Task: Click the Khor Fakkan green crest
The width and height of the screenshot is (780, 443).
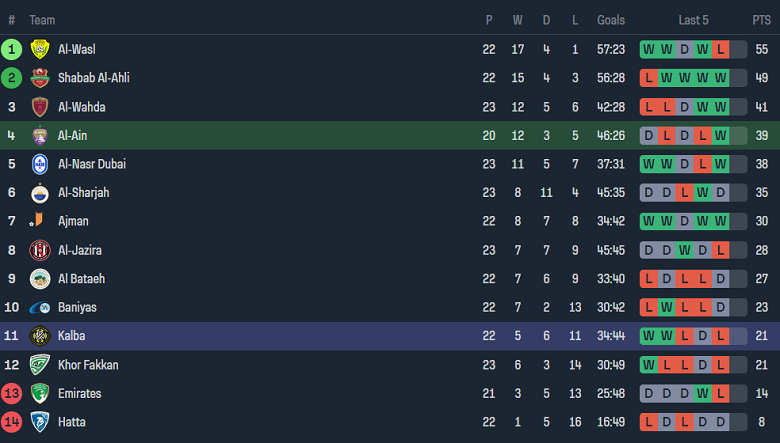Action: coord(39,365)
